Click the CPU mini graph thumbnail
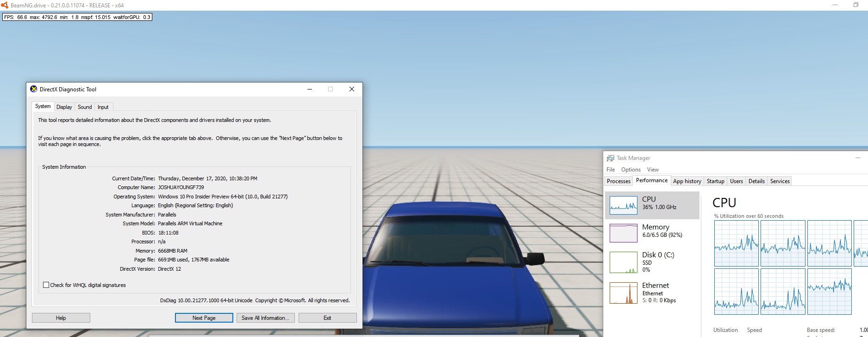Screen dimensions: 868x337 tap(624, 205)
